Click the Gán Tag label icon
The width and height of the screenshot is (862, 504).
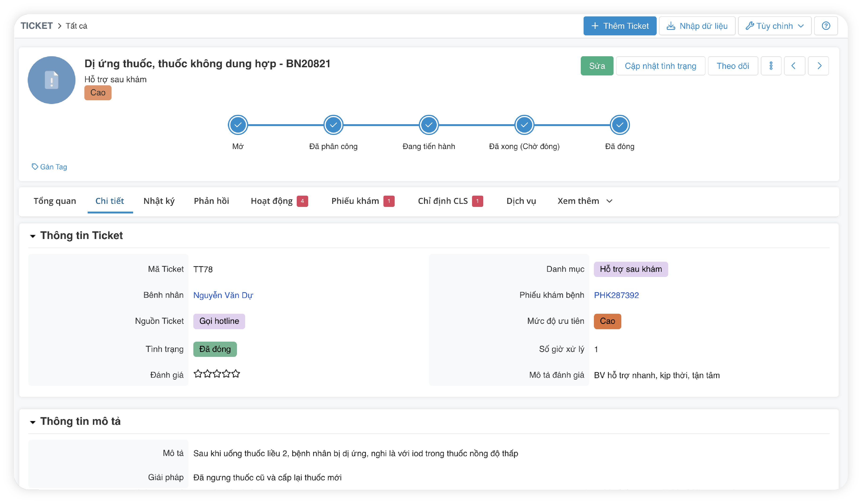34,167
